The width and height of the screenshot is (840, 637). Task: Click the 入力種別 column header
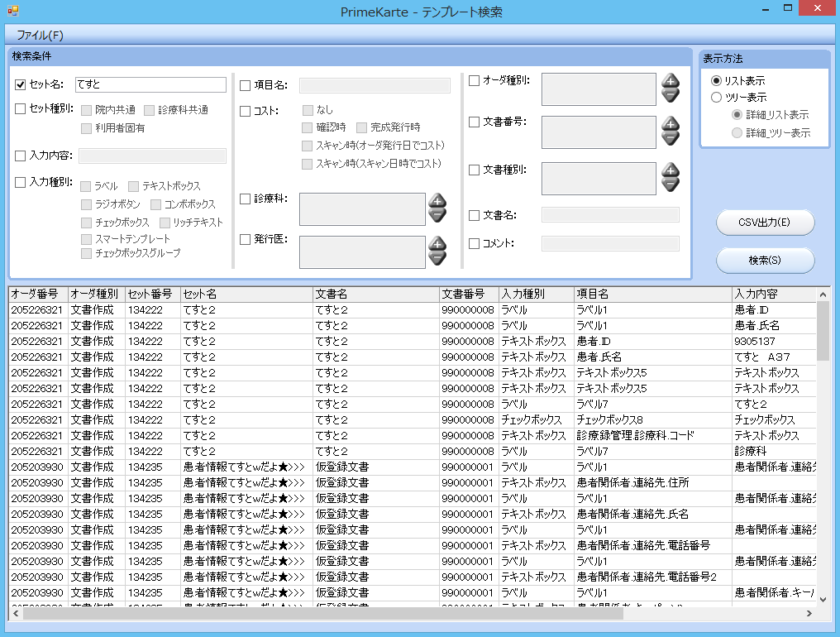click(x=537, y=295)
